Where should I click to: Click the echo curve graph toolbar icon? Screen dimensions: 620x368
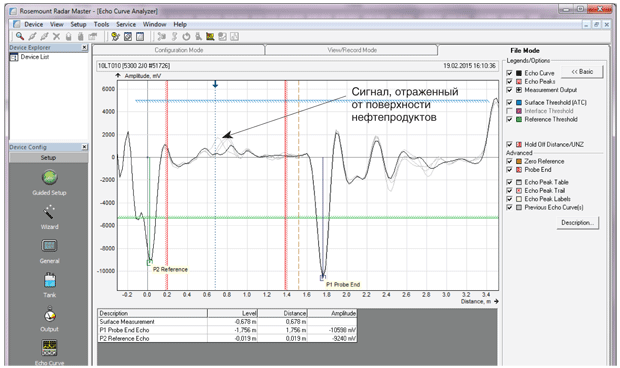[x=210, y=37]
